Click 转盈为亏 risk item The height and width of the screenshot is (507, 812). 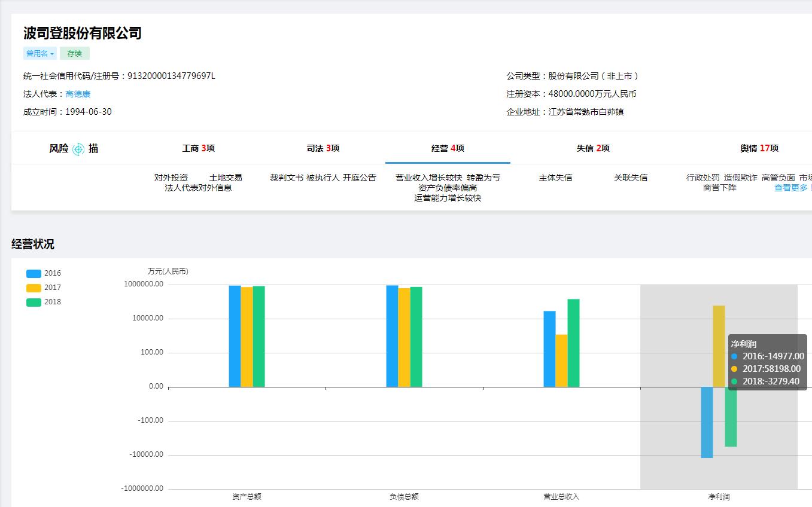[x=483, y=178]
